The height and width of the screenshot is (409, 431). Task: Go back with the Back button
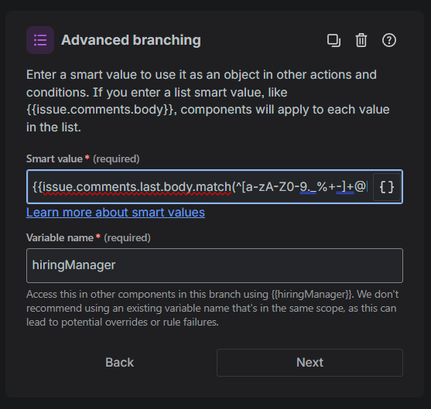pyautogui.click(x=119, y=363)
